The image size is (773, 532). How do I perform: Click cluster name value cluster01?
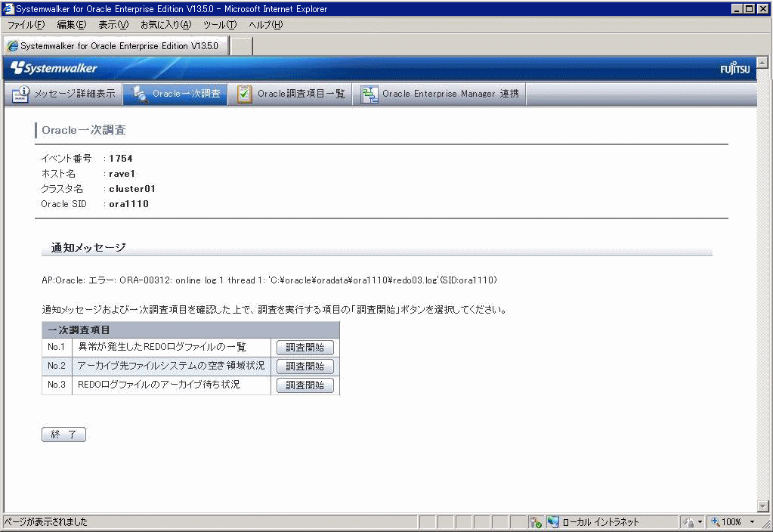tap(132, 189)
